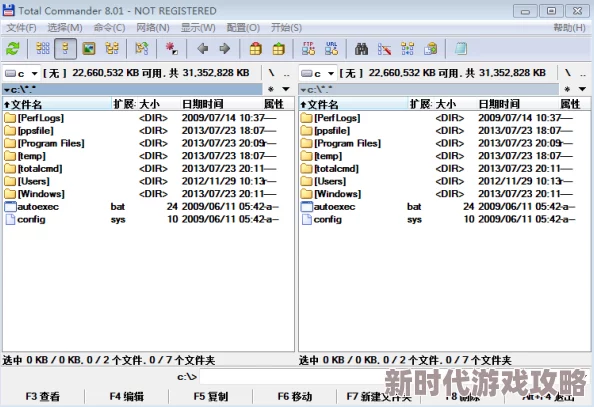Click the Unpack files toolbar icon
Screen dimensions: 594x407
tap(278, 49)
